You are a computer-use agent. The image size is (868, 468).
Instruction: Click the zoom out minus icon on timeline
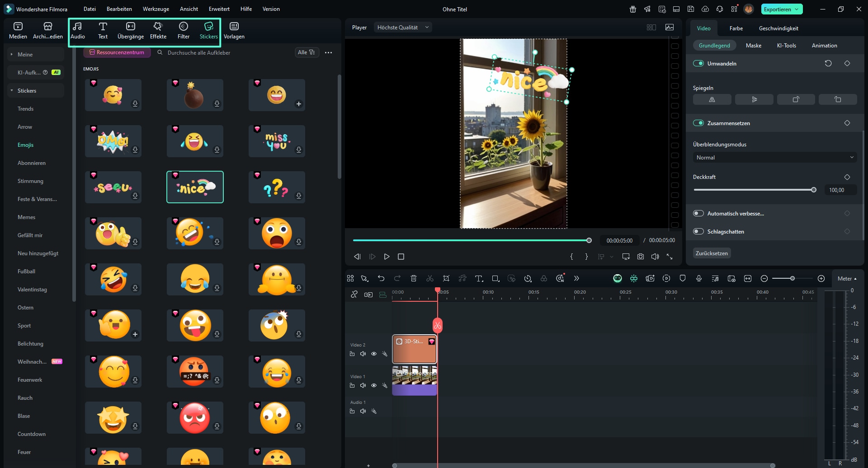click(764, 278)
